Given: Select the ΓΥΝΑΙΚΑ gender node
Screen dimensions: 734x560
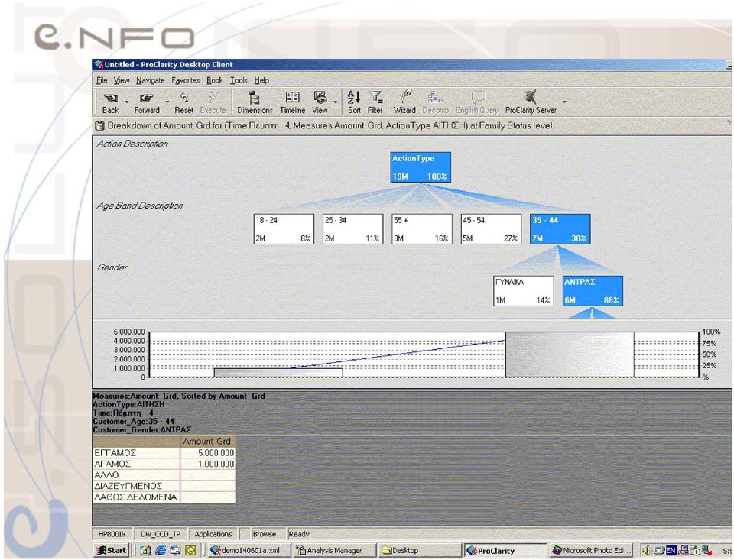Looking at the screenshot, I should pos(523,291).
